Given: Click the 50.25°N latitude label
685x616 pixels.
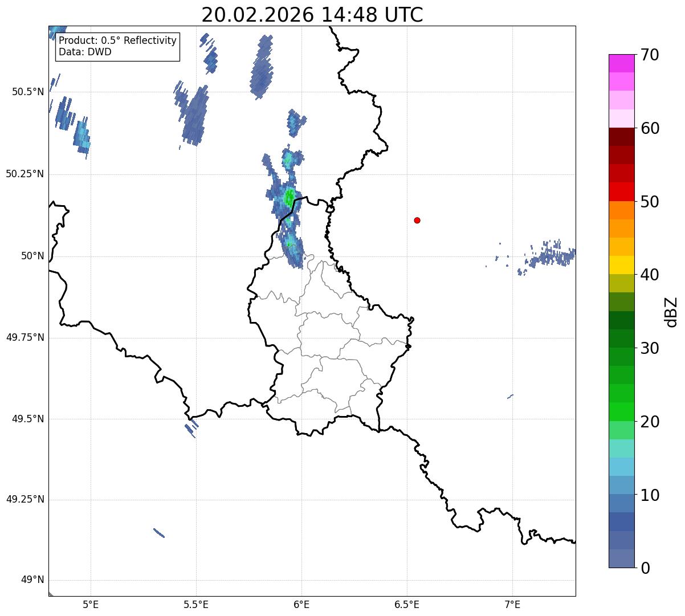Looking at the screenshot, I should 25,174.
